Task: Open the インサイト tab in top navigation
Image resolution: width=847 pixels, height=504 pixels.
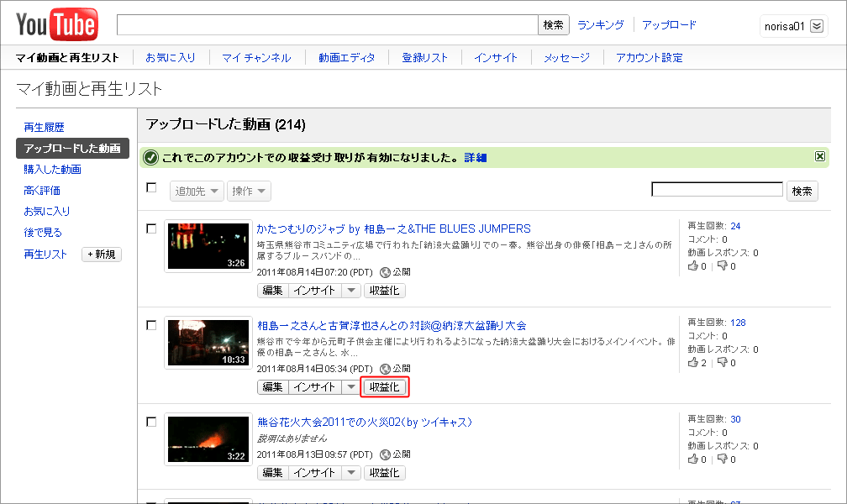Action: (x=496, y=57)
